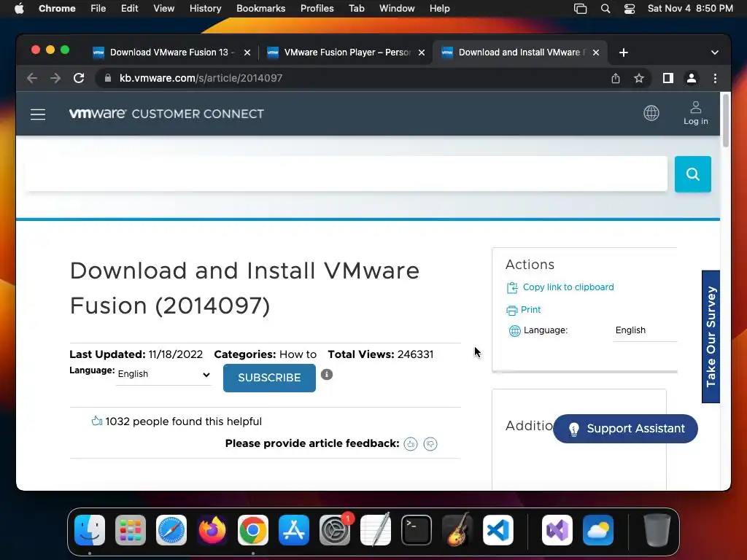Open the Chrome File menu
Viewport: 747px width, 560px height.
(98, 9)
